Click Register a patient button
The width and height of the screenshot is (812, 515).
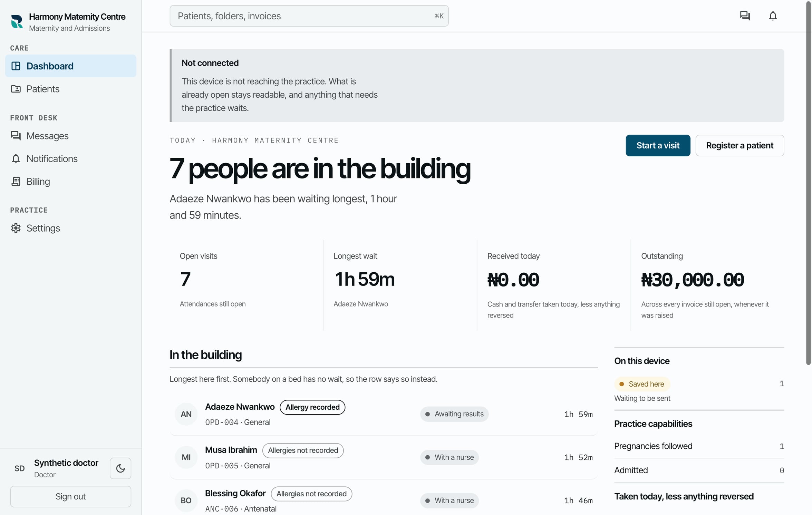pos(740,146)
